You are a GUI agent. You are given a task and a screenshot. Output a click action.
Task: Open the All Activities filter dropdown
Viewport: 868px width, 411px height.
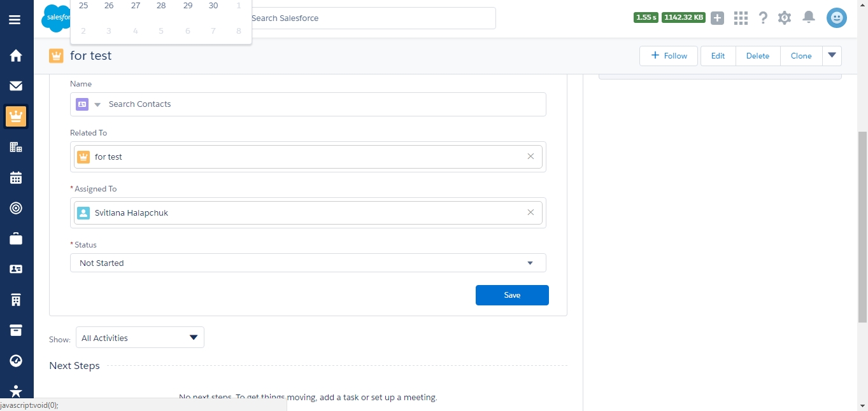[140, 338]
